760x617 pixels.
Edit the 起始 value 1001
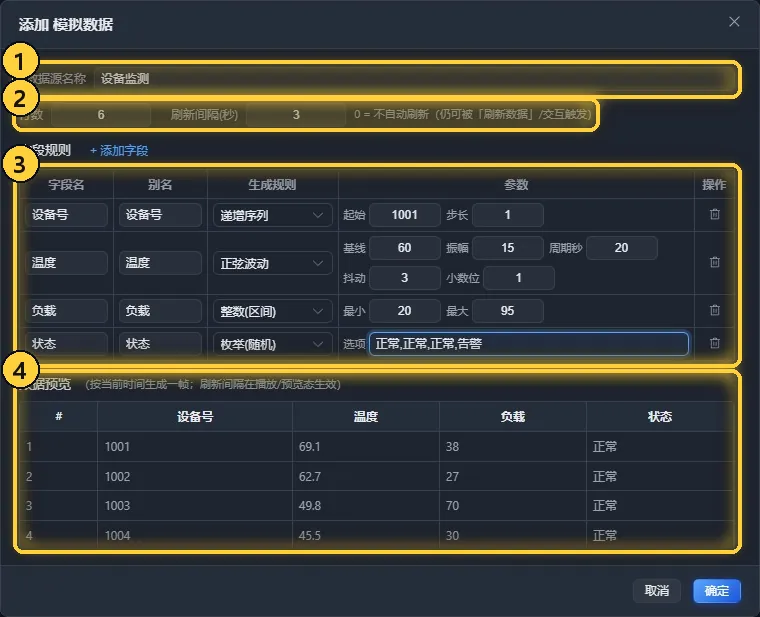404,215
